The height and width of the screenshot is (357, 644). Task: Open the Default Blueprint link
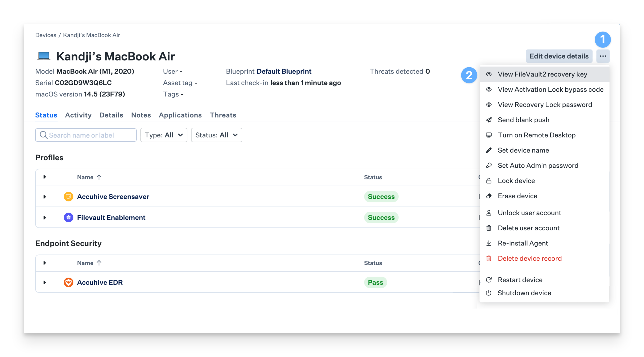(284, 71)
